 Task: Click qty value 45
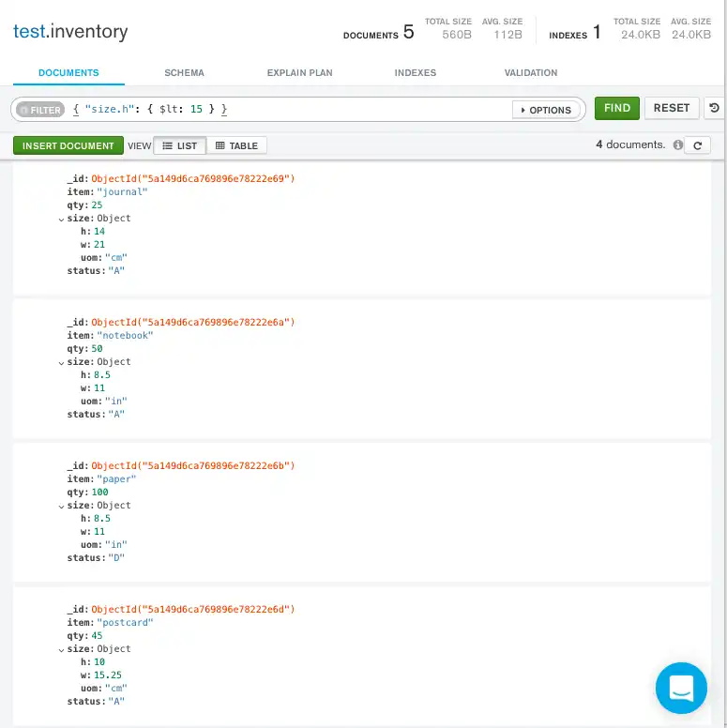coord(97,636)
